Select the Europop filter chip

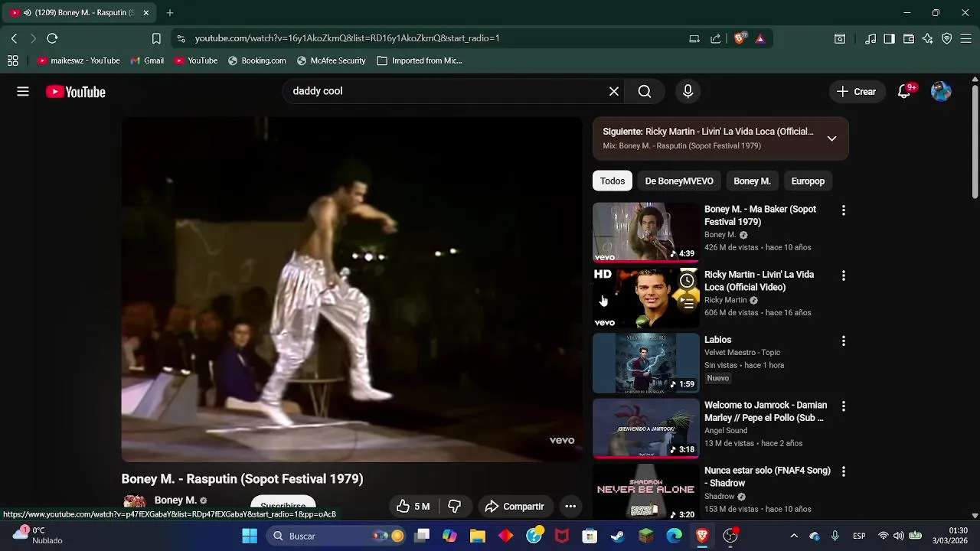click(x=808, y=181)
